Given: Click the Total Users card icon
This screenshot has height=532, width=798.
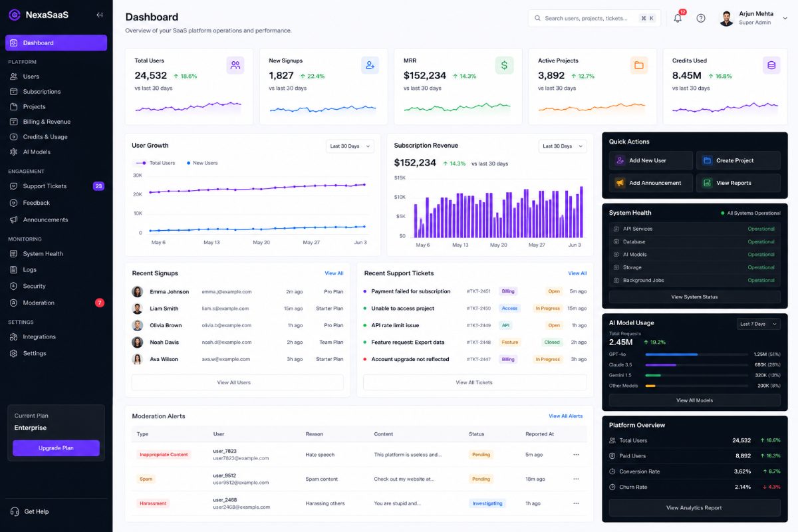Looking at the screenshot, I should click(x=235, y=65).
